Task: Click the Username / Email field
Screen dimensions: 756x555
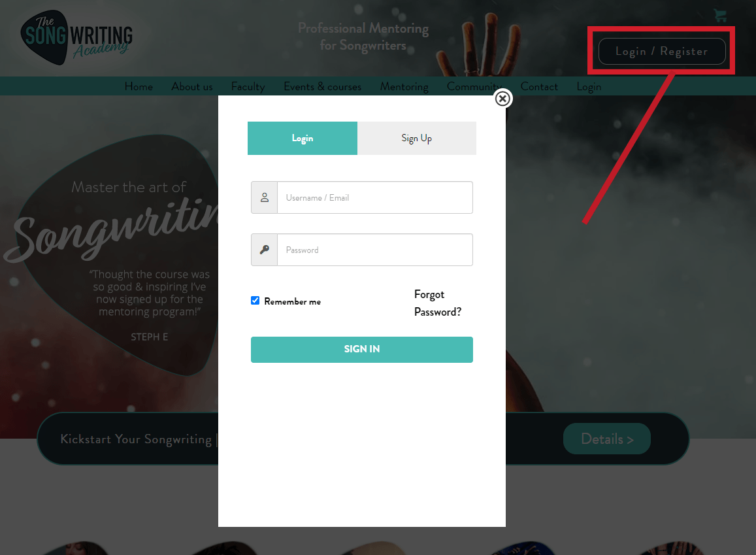Action: (374, 197)
